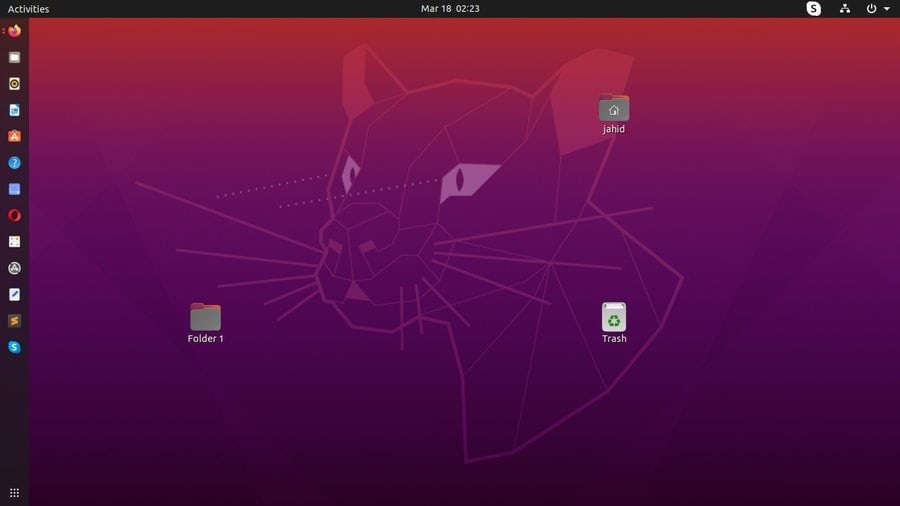The width and height of the screenshot is (900, 506).
Task: Expand the system menu arrow
Action: click(x=887, y=9)
